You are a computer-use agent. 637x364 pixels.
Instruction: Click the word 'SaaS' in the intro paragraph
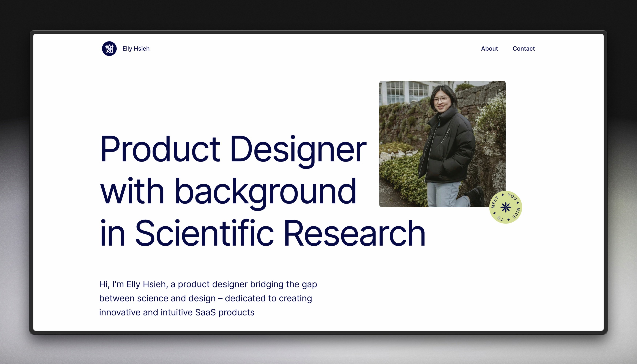tap(205, 312)
